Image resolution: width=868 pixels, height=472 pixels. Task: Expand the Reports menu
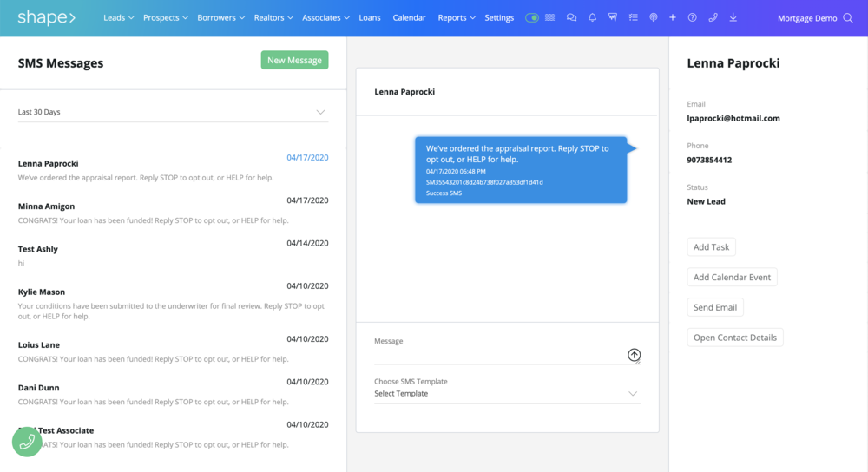457,17
